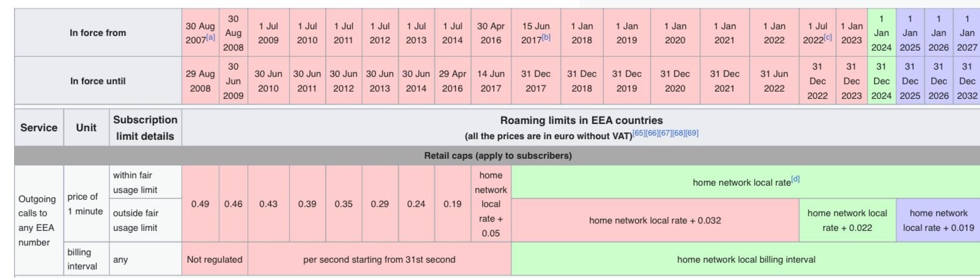Click footnote [c] after 1 Jul 2022
Image resolution: width=980 pixels, height=278 pixels.
click(828, 37)
